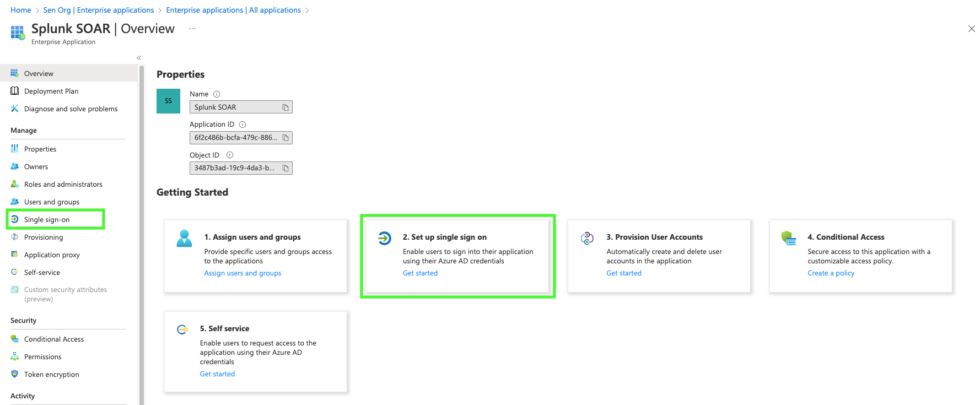980x405 pixels.
Task: Click the Application ID field
Action: [241, 138]
